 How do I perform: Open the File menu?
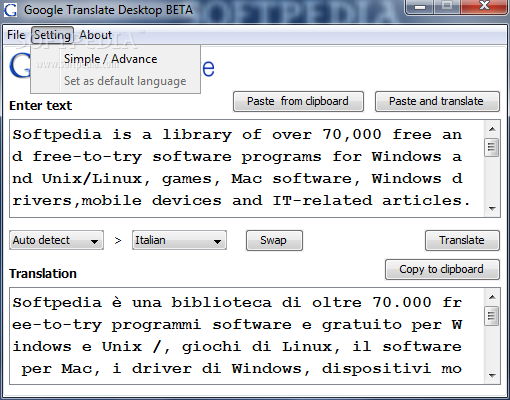pos(16,35)
